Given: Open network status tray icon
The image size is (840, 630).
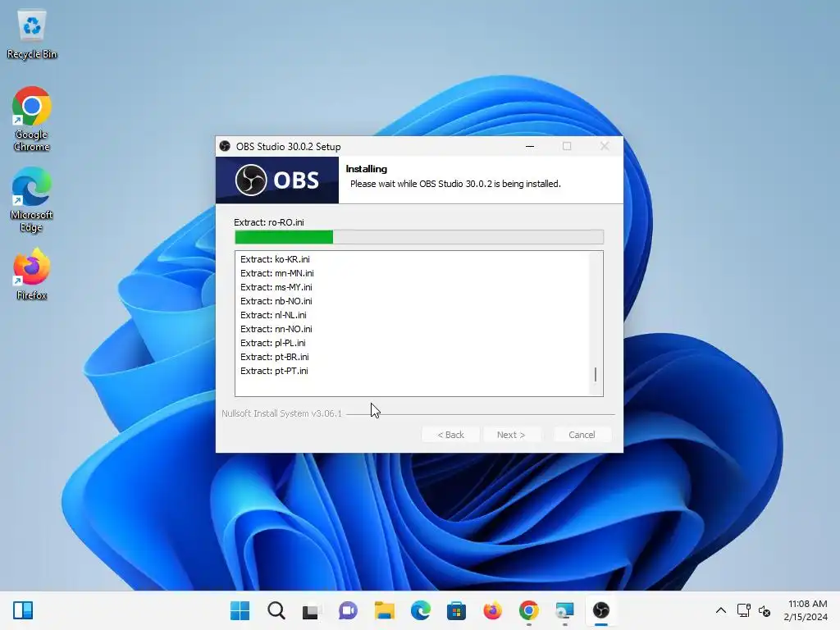Looking at the screenshot, I should pyautogui.click(x=743, y=610).
